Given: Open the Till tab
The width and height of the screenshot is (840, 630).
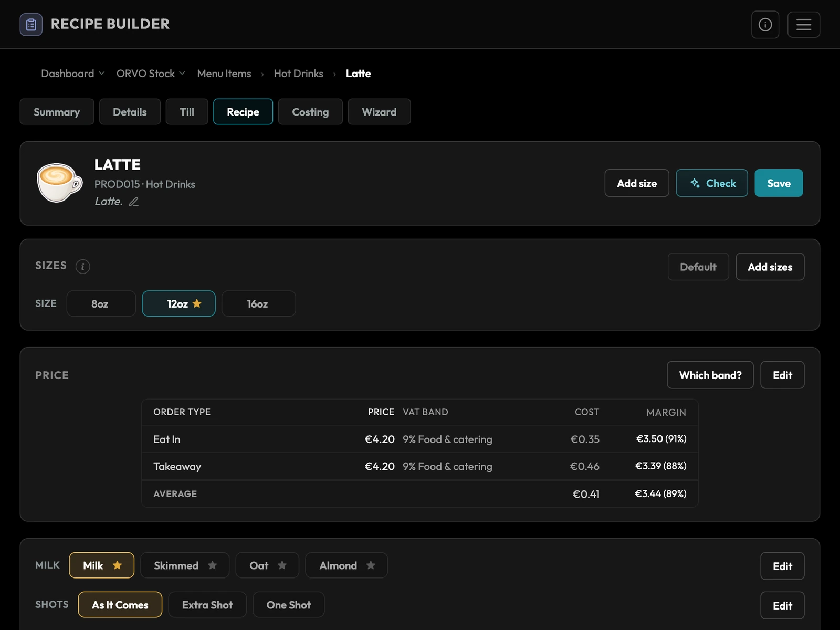Looking at the screenshot, I should coord(187,112).
